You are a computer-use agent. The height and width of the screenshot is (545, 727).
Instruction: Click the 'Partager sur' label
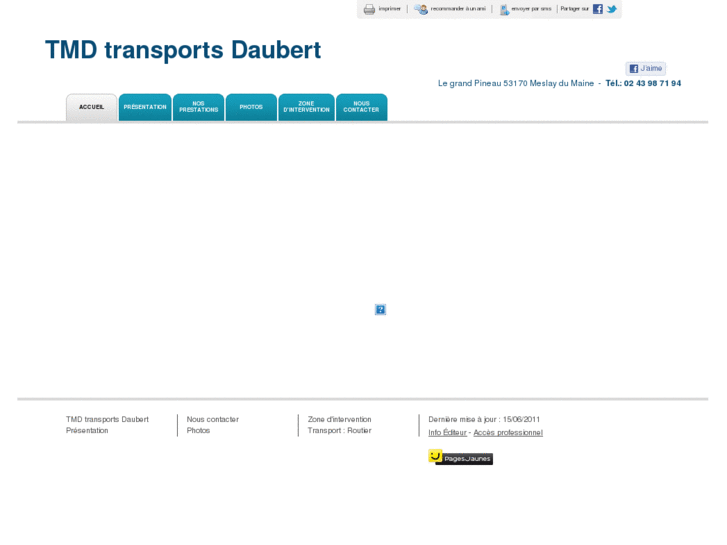click(574, 9)
